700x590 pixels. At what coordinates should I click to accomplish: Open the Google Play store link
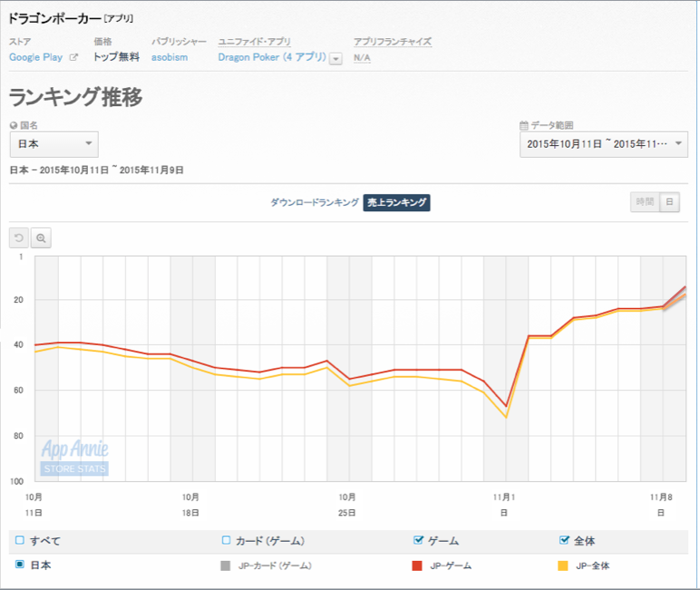[35, 57]
